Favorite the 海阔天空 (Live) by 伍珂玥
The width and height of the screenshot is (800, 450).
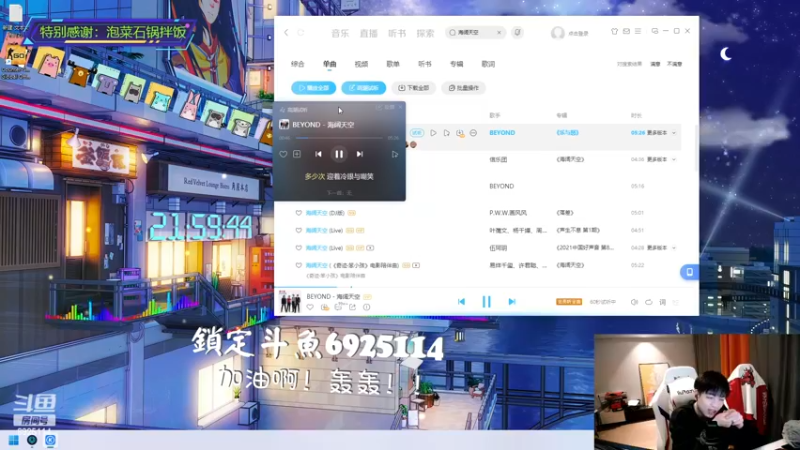pos(298,247)
